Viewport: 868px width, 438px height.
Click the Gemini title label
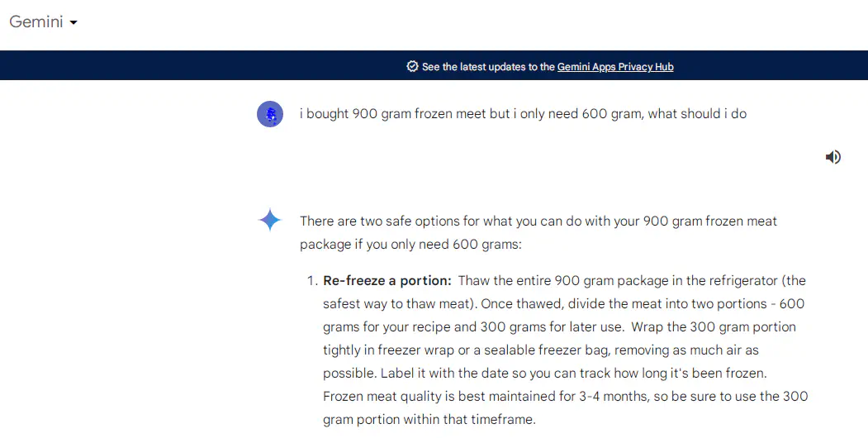point(36,22)
